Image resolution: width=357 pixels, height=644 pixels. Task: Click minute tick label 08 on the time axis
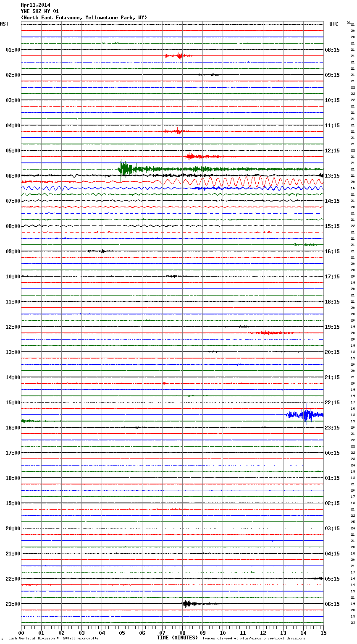[x=182, y=633]
